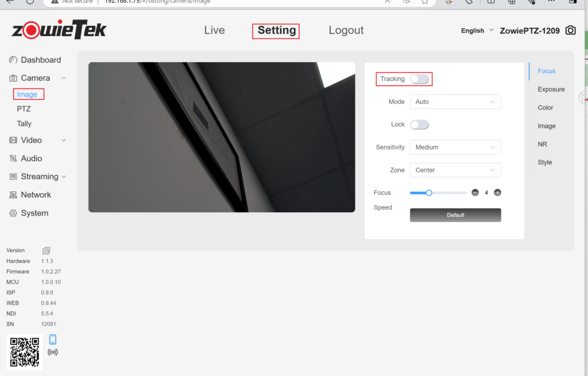
Task: Open the Sensitivity dropdown set to Medium
Action: pos(455,147)
